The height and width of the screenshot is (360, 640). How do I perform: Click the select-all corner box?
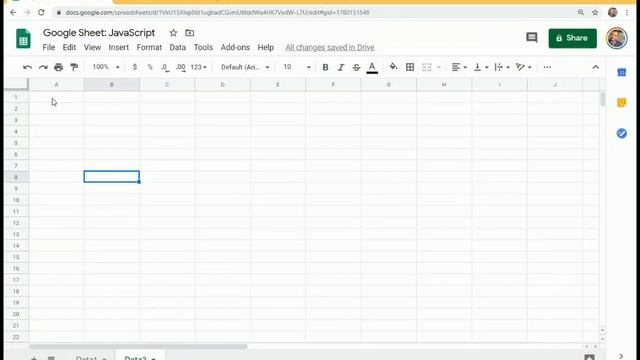point(16,84)
